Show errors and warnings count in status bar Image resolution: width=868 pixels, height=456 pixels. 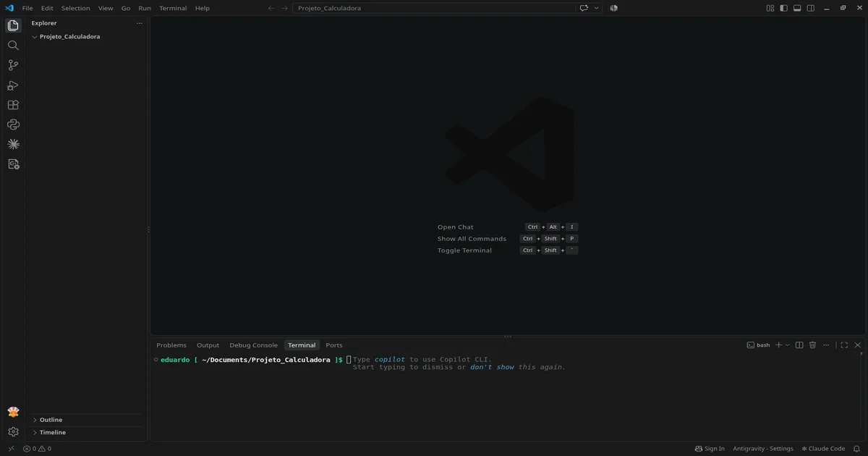(37, 449)
